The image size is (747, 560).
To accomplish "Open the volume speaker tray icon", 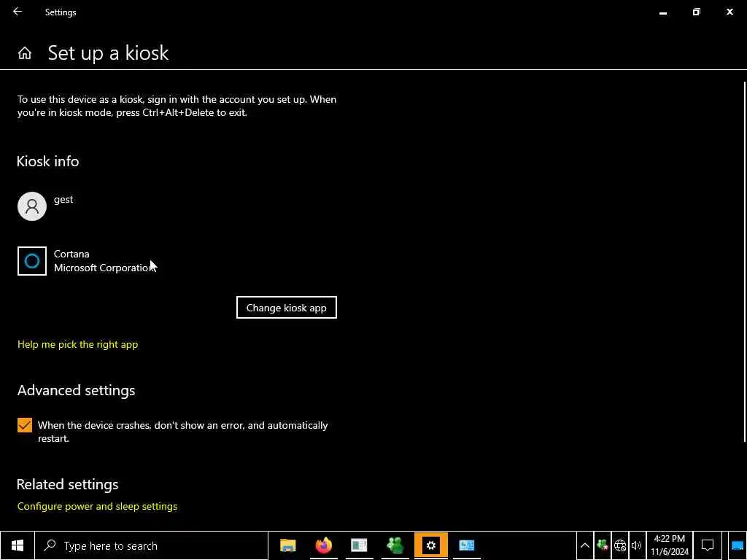I will [636, 545].
